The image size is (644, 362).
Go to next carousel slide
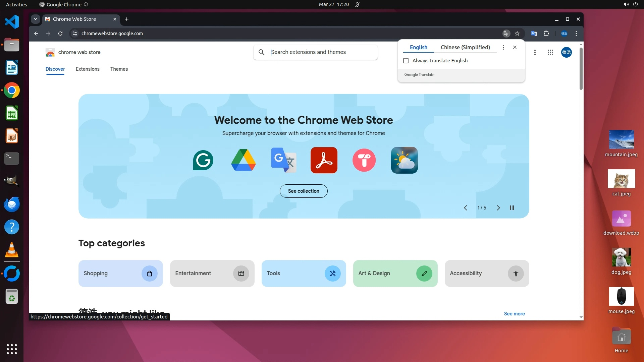pos(498,208)
